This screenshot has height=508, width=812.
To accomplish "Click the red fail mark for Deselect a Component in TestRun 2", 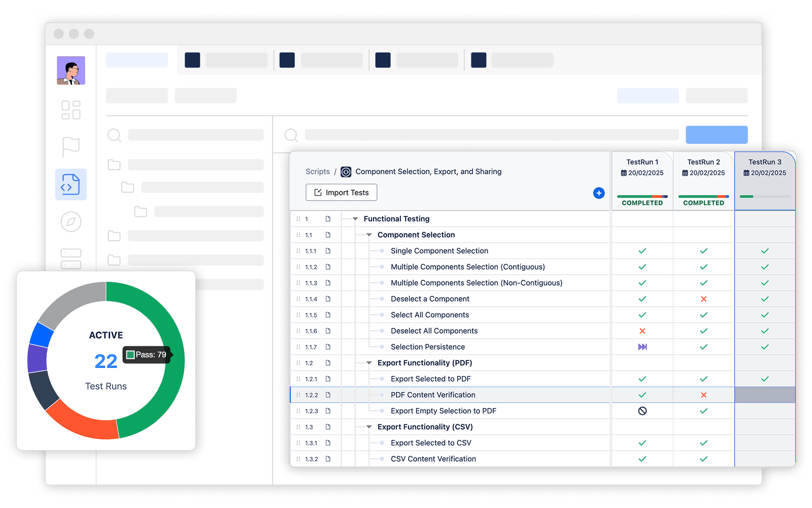I will coord(703,299).
